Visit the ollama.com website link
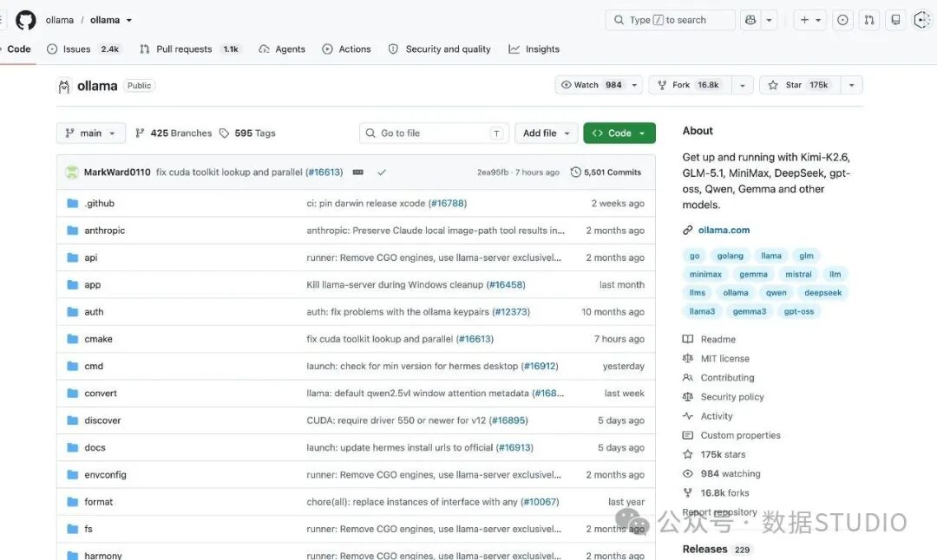 [724, 230]
